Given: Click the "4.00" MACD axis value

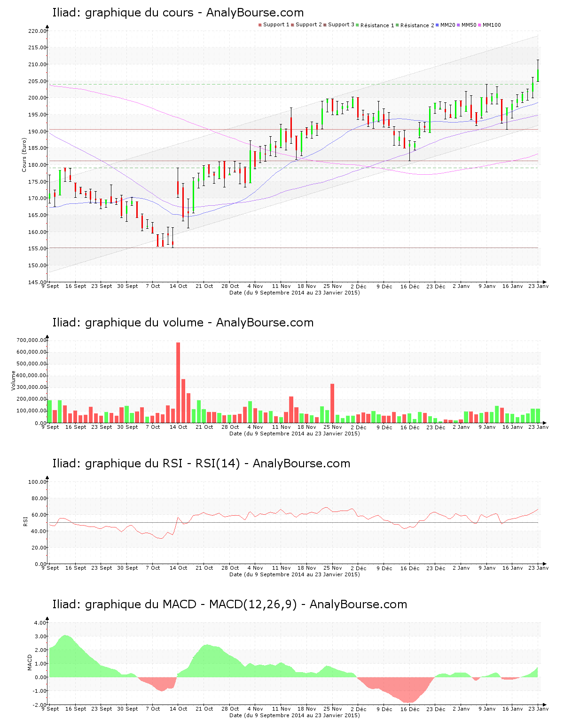Looking at the screenshot, I should pyautogui.click(x=40, y=623).
